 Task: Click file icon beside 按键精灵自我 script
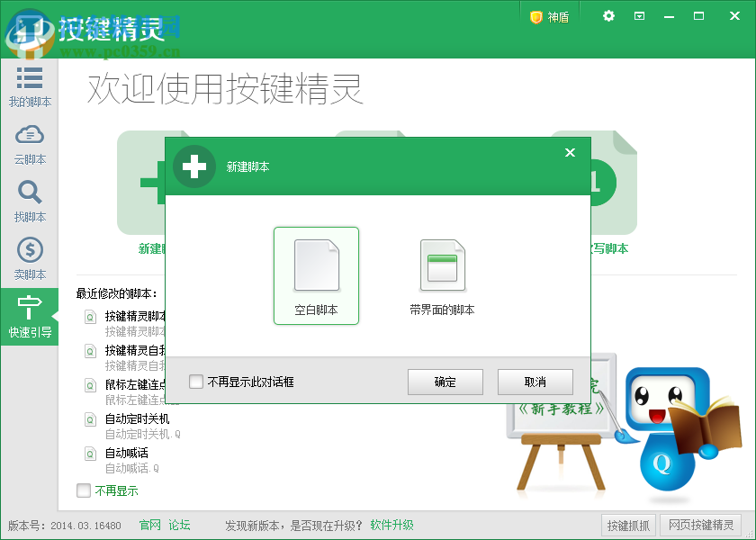[90, 351]
